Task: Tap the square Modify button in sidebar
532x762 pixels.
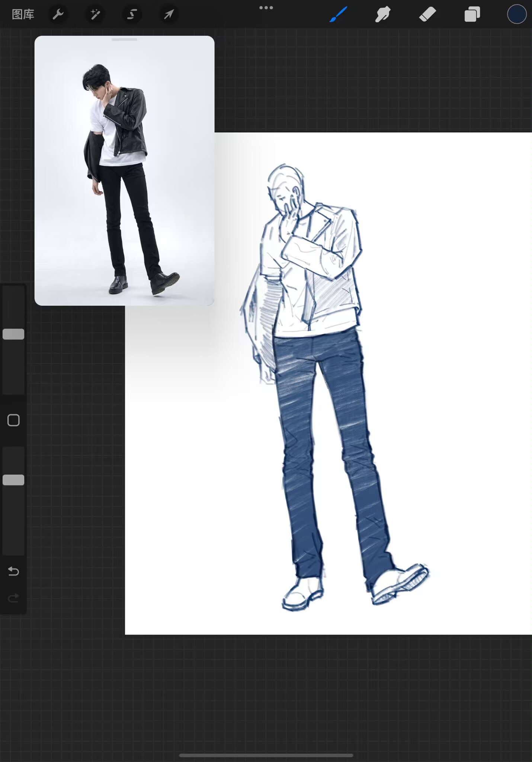Action: [x=13, y=420]
